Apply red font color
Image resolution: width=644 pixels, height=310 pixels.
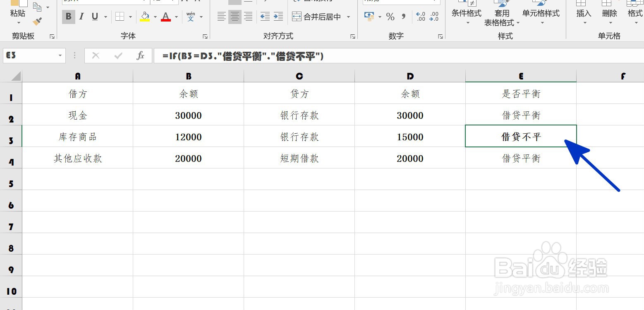click(x=166, y=17)
